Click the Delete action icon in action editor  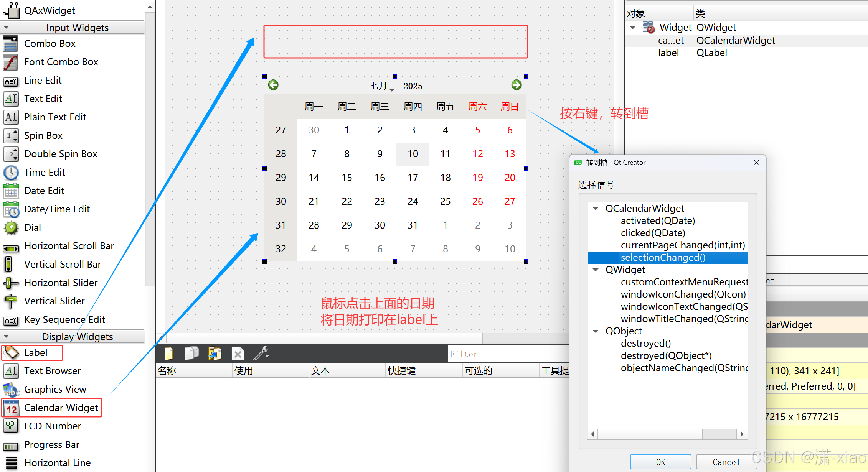[238, 354]
